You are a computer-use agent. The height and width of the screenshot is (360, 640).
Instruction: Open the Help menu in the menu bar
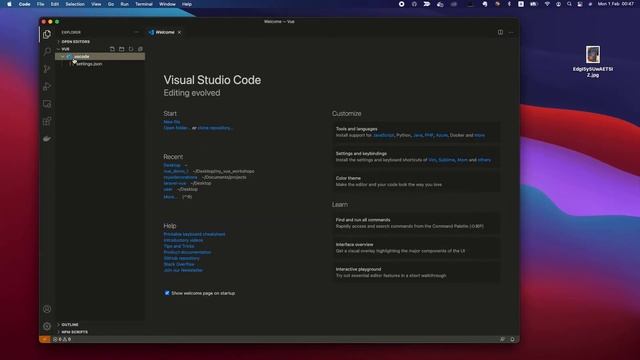(187, 4)
